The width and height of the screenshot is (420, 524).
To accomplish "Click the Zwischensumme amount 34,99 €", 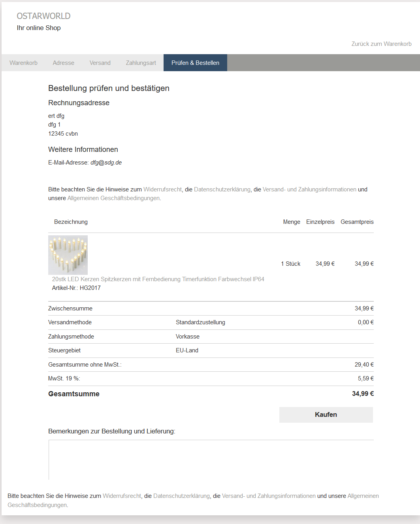I will (x=364, y=308).
